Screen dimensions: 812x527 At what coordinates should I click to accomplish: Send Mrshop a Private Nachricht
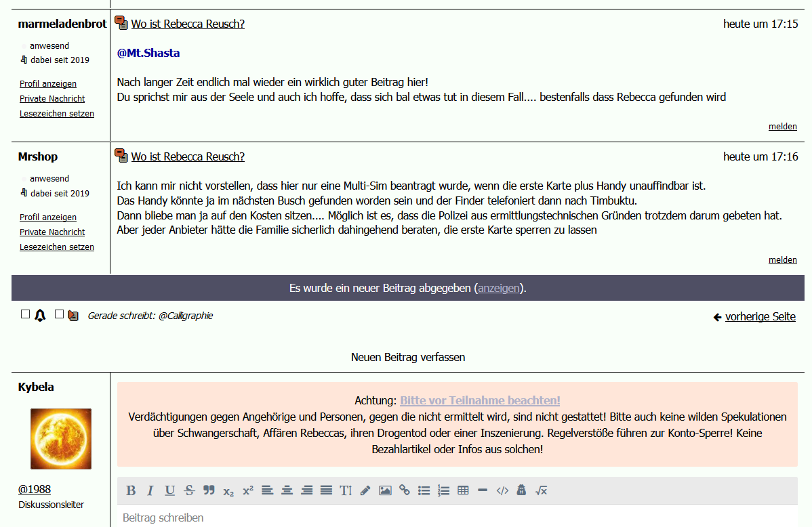[x=52, y=232]
